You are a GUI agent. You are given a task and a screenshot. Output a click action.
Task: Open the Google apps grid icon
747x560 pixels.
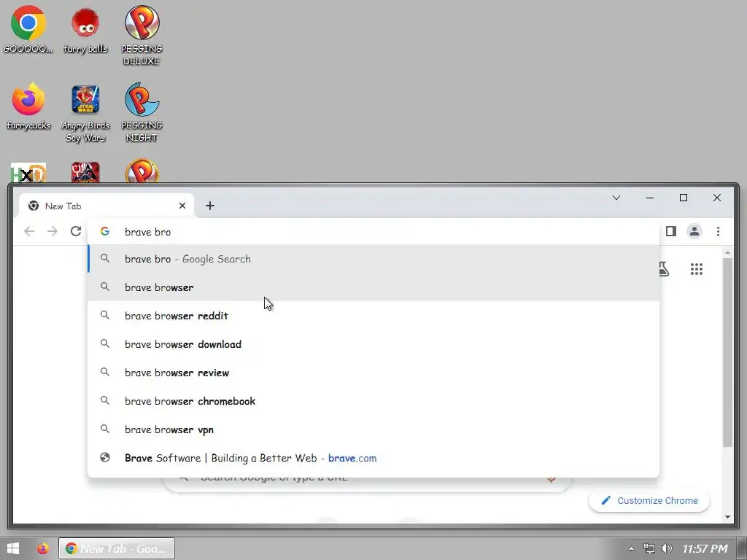(697, 269)
